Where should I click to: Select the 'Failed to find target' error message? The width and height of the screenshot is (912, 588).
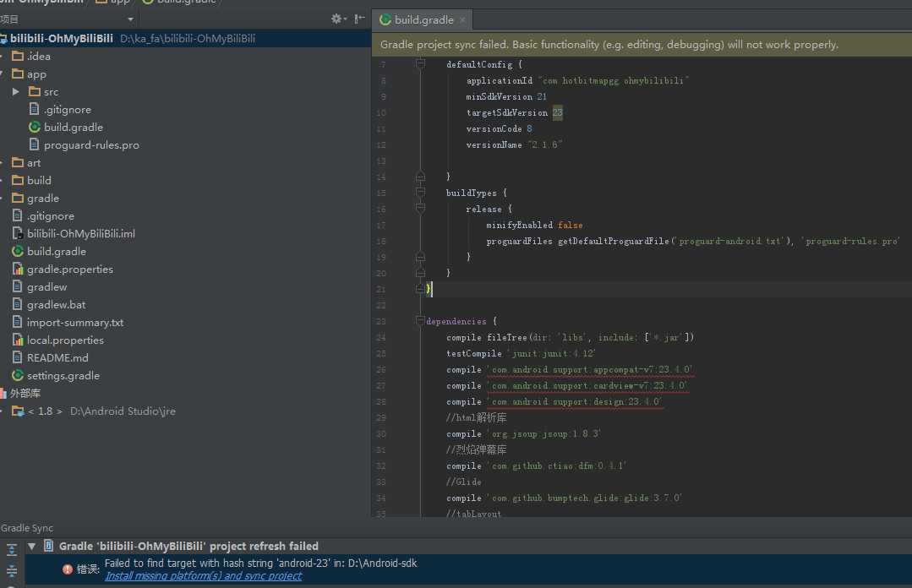[x=260, y=563]
